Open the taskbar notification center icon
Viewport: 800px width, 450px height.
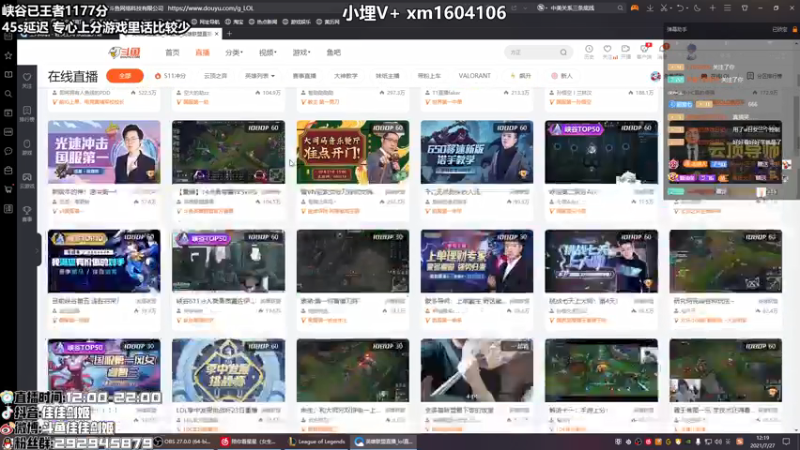(786, 442)
